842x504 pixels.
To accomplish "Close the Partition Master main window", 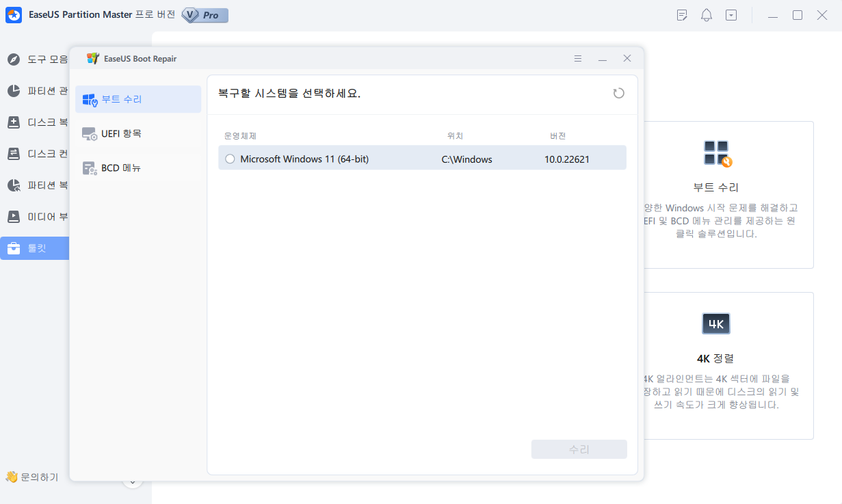I will (822, 15).
